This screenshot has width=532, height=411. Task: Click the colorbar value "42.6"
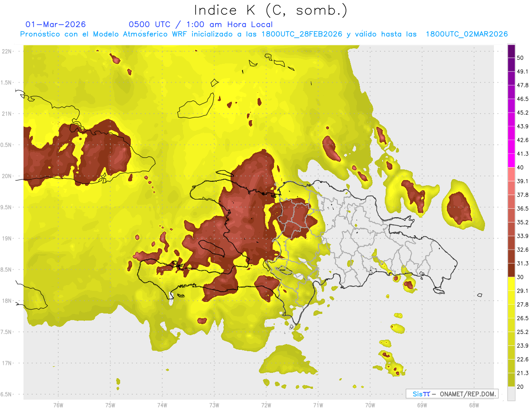(523, 140)
